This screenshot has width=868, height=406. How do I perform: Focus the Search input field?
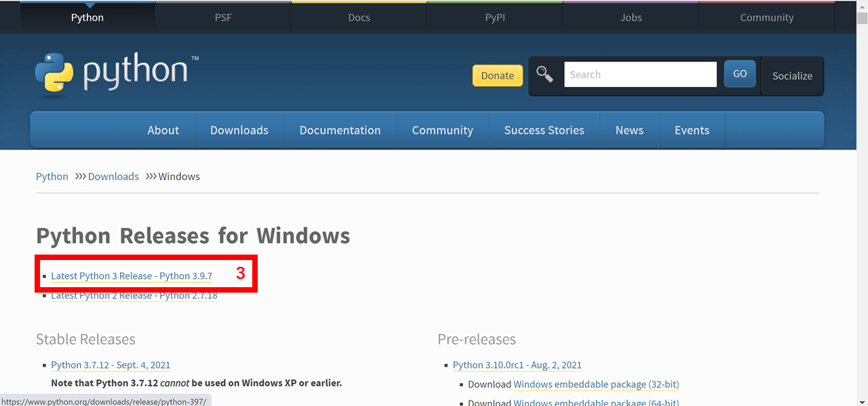pyautogui.click(x=640, y=75)
